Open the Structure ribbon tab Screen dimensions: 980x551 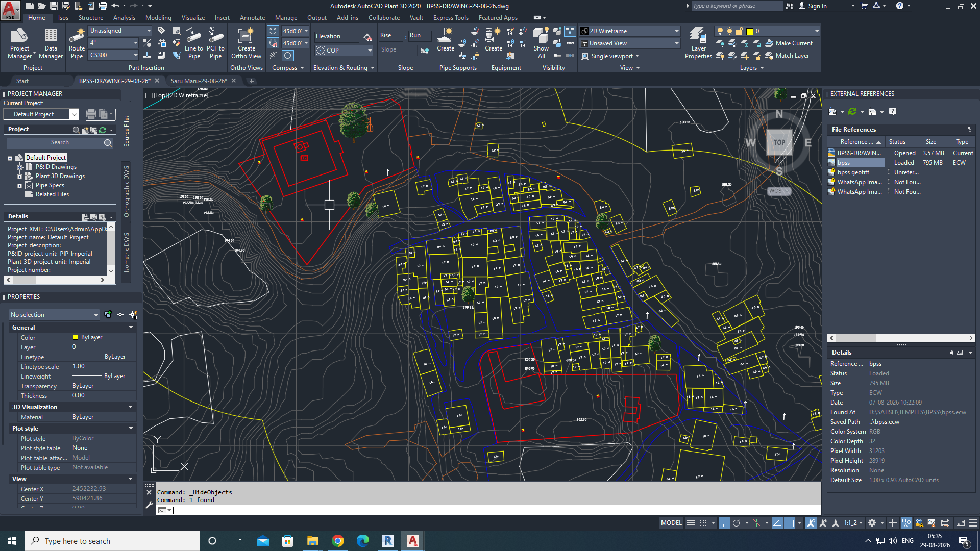coord(90,17)
